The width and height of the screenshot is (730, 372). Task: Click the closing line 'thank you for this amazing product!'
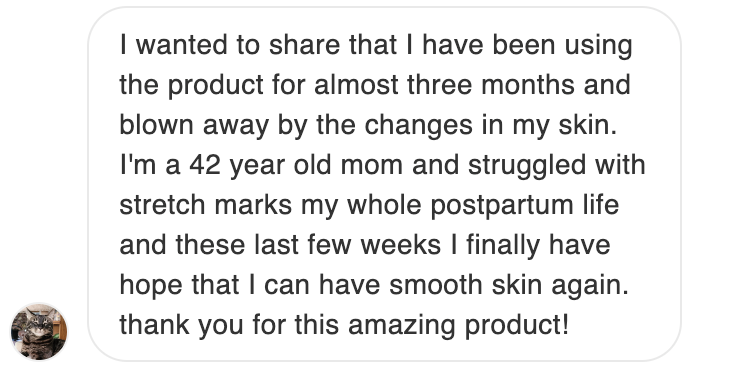[x=344, y=325]
